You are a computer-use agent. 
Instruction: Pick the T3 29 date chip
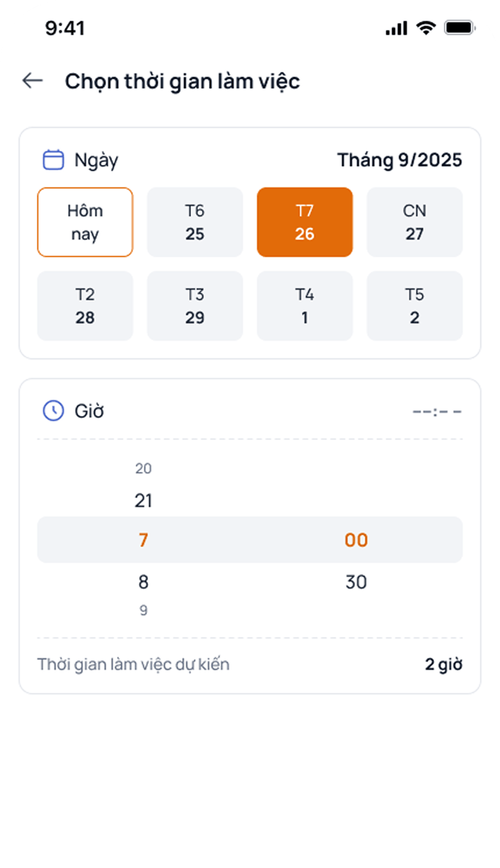(195, 306)
